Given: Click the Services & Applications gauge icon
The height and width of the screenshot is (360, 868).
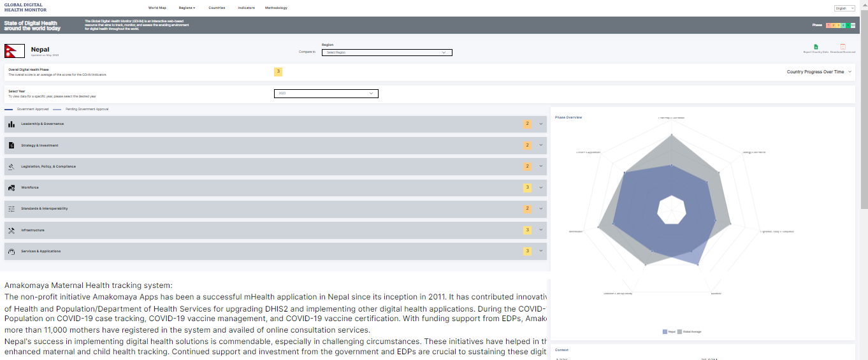Looking at the screenshot, I should [11, 251].
